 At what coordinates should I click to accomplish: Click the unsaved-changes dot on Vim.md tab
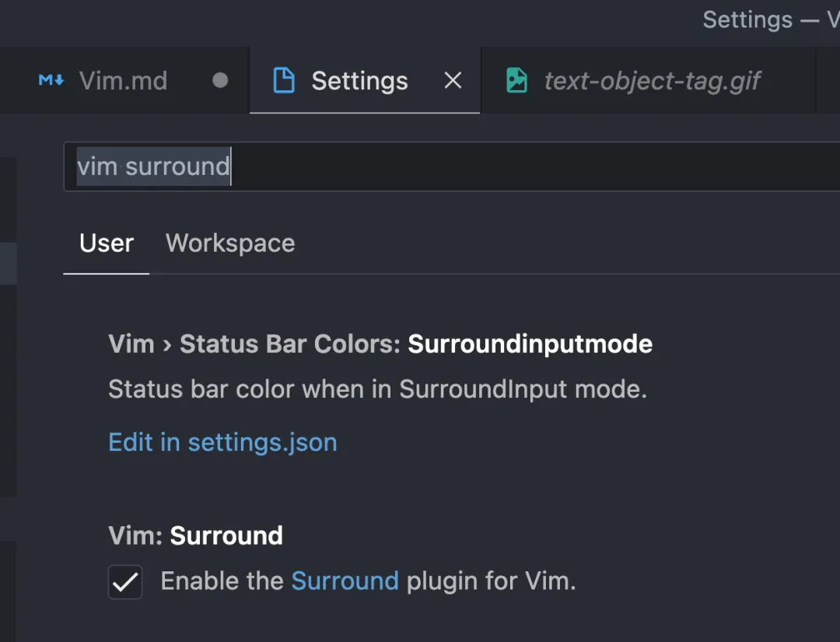click(x=220, y=81)
